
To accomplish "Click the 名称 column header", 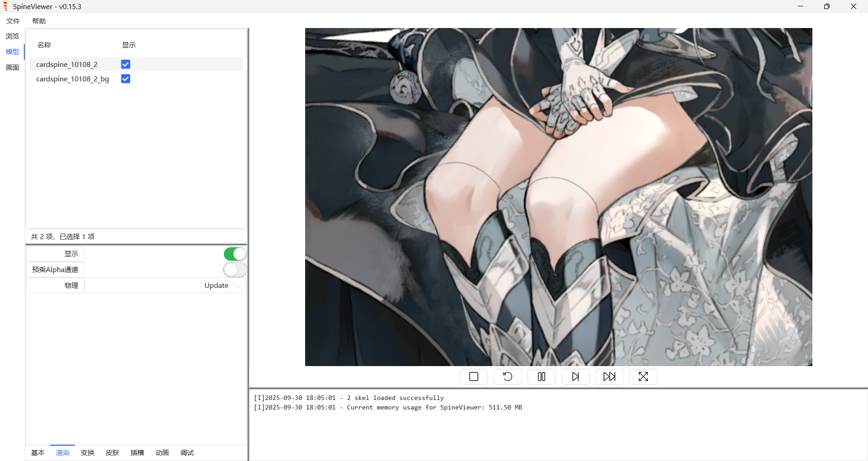I will (44, 45).
